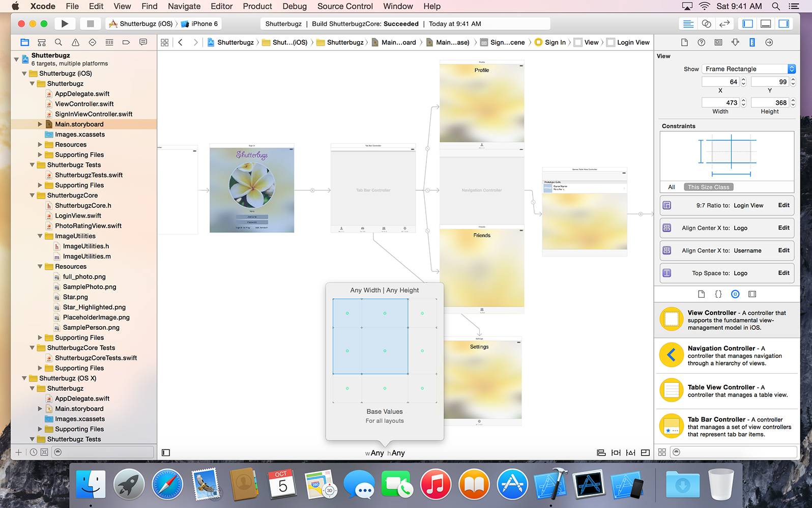Add a file with the plus button
Screen dimensions: 812x508
point(18,452)
